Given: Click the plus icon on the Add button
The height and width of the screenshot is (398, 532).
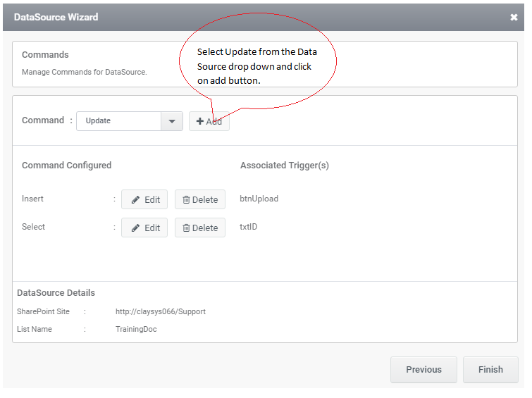Looking at the screenshot, I should point(200,121).
